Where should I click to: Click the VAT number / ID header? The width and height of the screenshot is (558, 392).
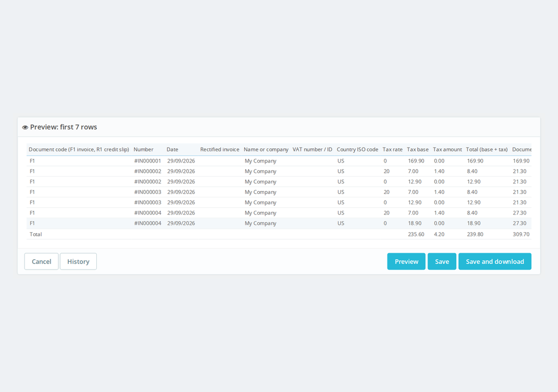pyautogui.click(x=312, y=150)
